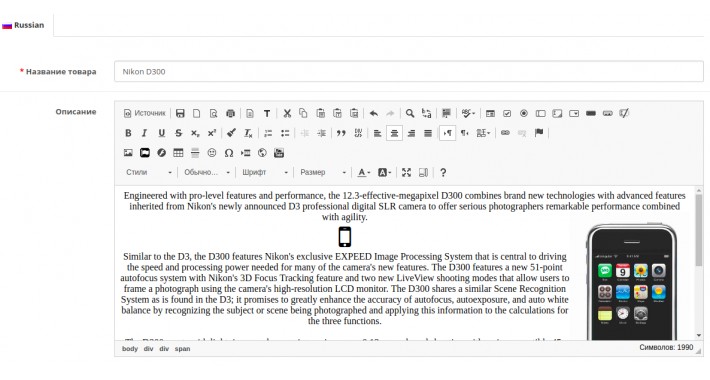Click the Find magnifier icon

coord(410,113)
